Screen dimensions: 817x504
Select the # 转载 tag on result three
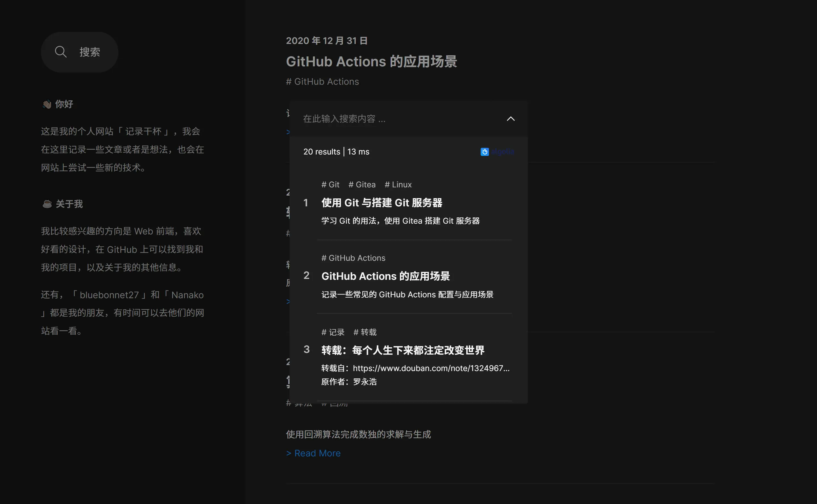(x=365, y=332)
